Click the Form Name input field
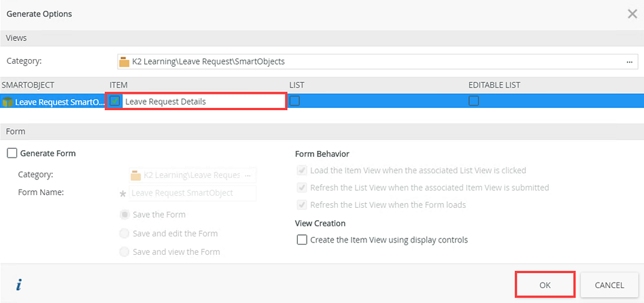Image resolution: width=644 pixels, height=303 pixels. [192, 193]
